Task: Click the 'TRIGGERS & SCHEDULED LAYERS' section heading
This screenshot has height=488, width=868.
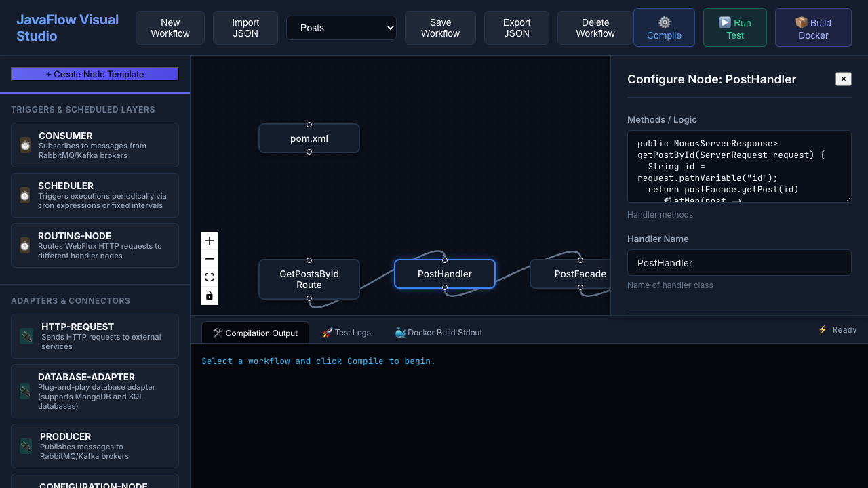Action: [x=83, y=110]
